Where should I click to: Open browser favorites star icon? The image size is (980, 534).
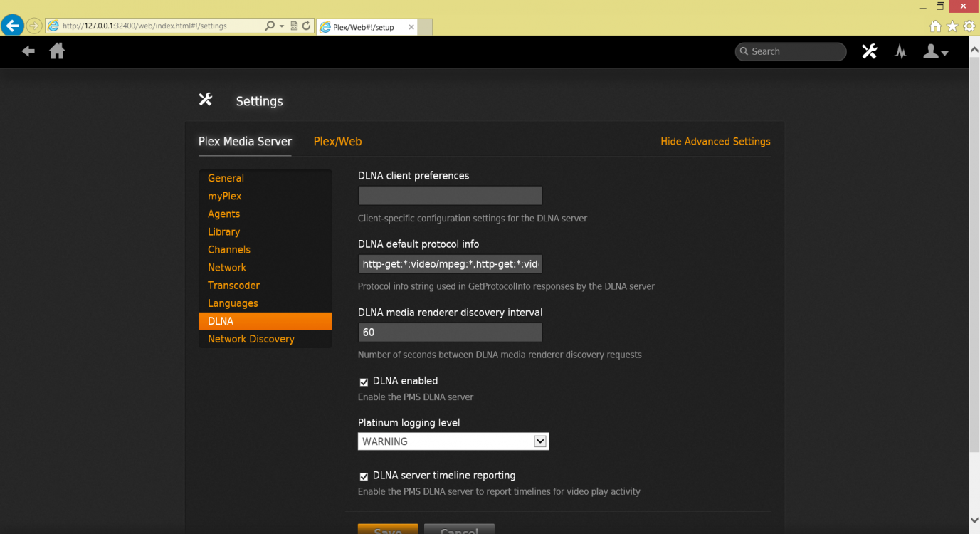952,26
